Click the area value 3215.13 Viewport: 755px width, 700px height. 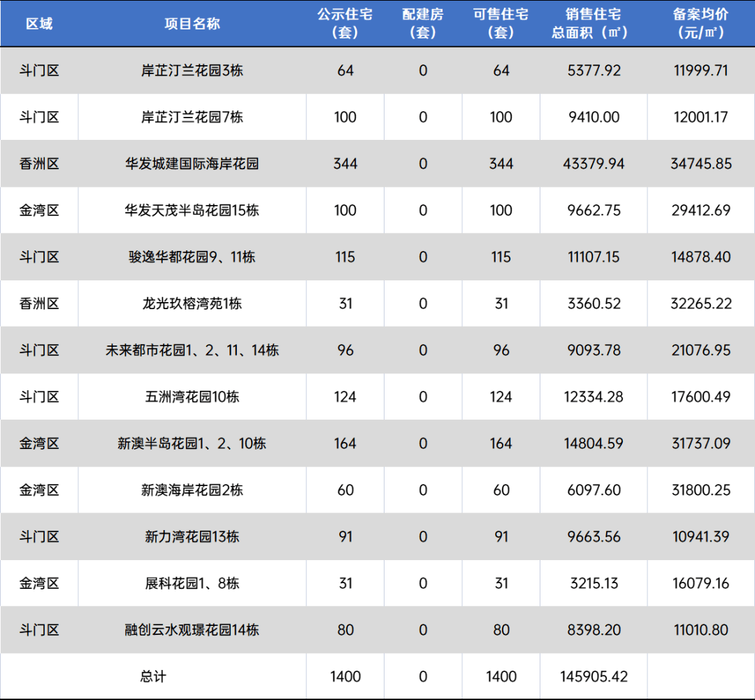[594, 583]
